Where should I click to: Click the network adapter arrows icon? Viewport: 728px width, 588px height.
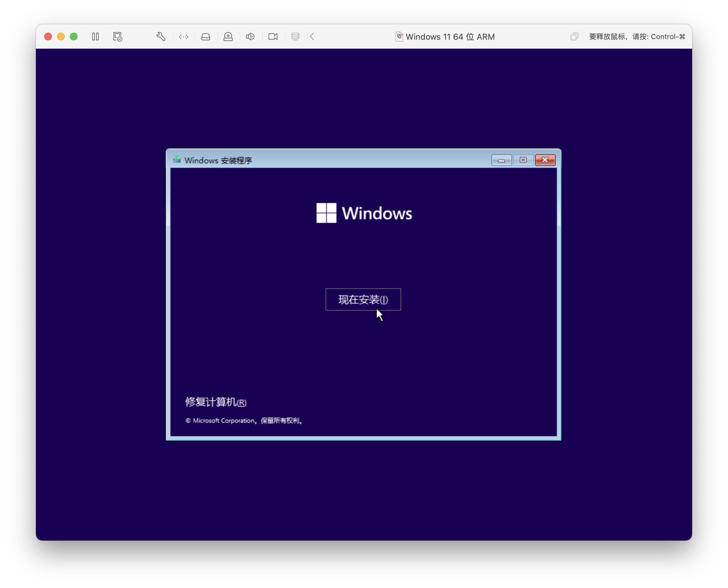[183, 37]
